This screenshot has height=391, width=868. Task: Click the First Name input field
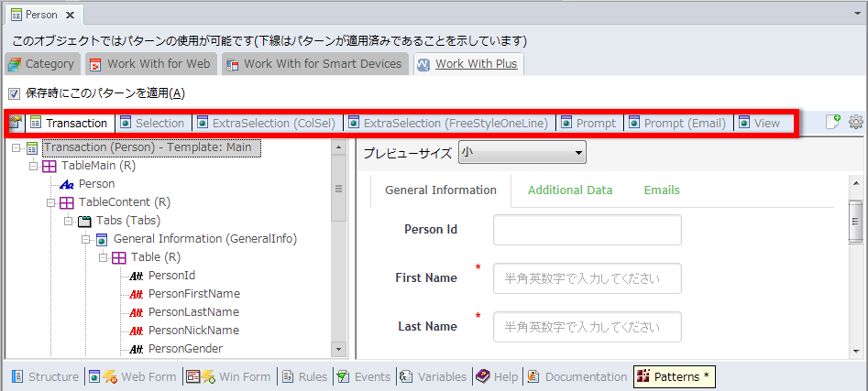(587, 277)
